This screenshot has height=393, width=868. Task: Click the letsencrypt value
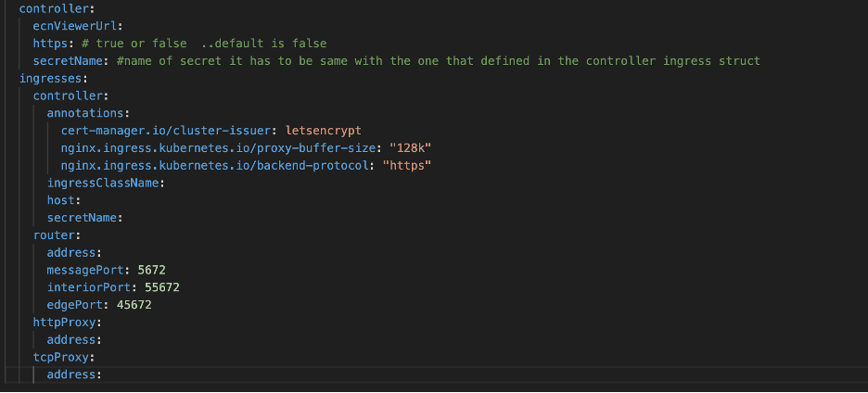pyautogui.click(x=324, y=131)
